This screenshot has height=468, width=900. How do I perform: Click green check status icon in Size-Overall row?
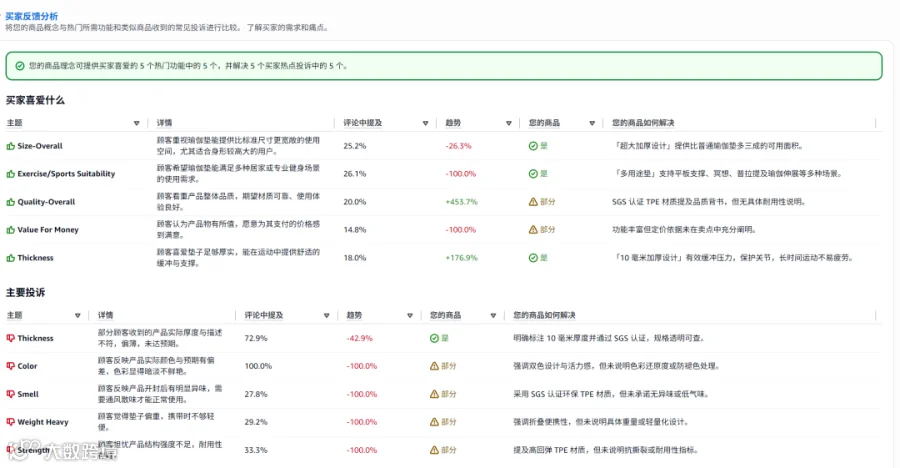533,146
